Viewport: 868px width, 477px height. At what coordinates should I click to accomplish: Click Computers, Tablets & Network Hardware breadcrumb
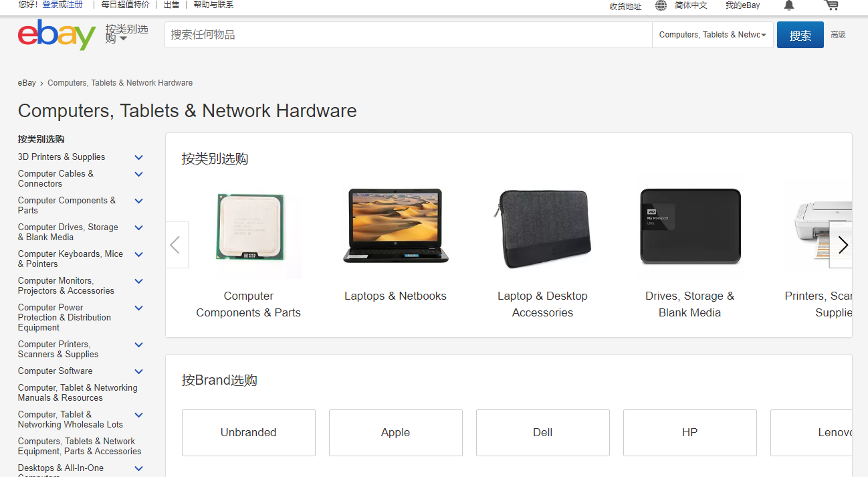(120, 83)
